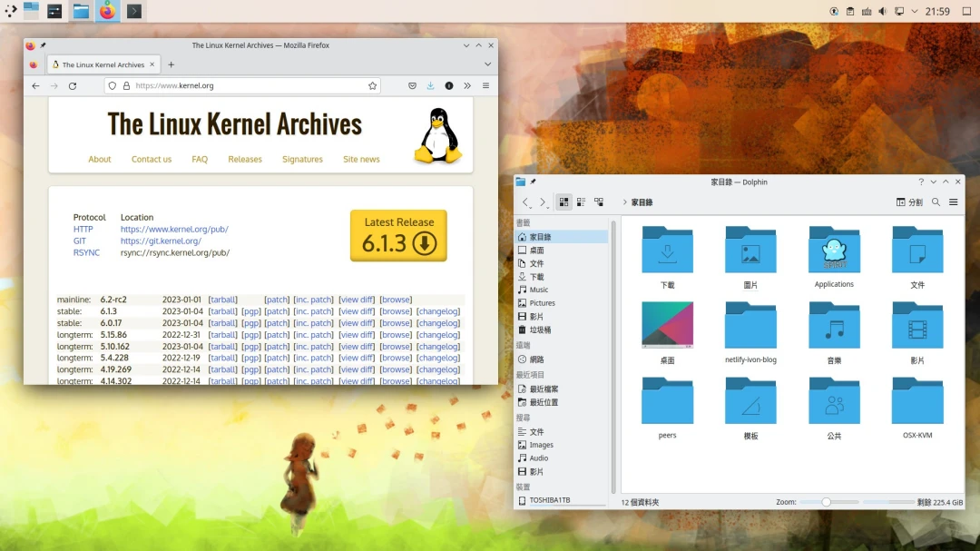Open the FAQ link on kernel.org
This screenshot has width=980, height=551.
tap(200, 159)
